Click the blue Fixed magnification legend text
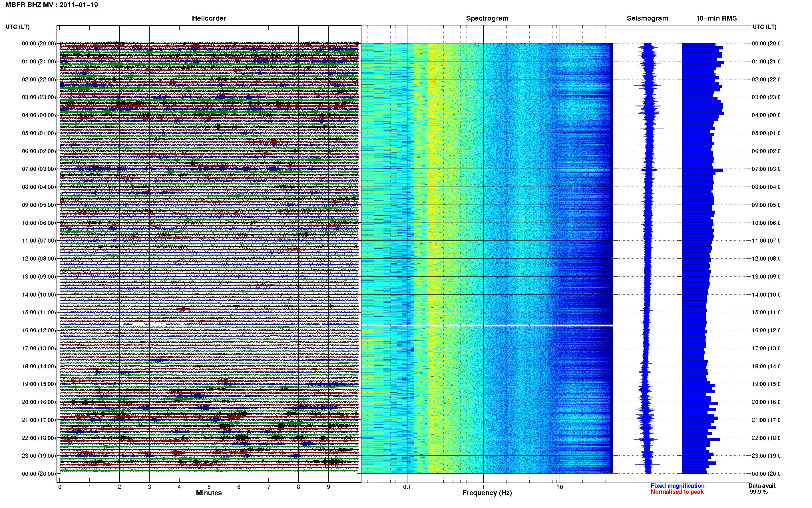The width and height of the screenshot is (812, 508). [678, 486]
